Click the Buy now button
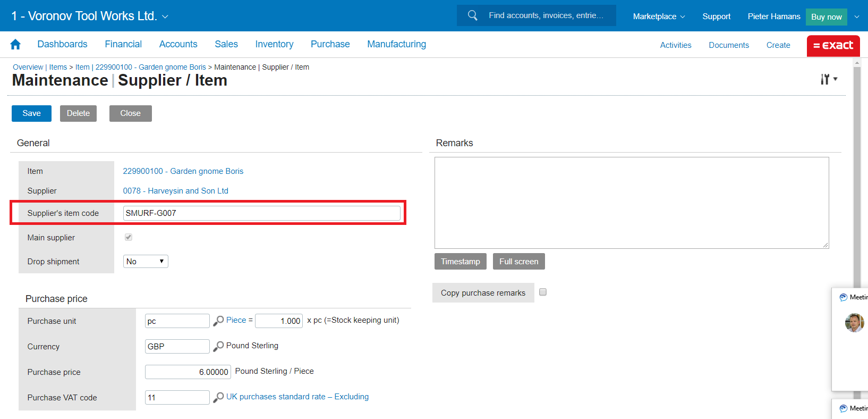The width and height of the screenshot is (868, 419). [827, 17]
